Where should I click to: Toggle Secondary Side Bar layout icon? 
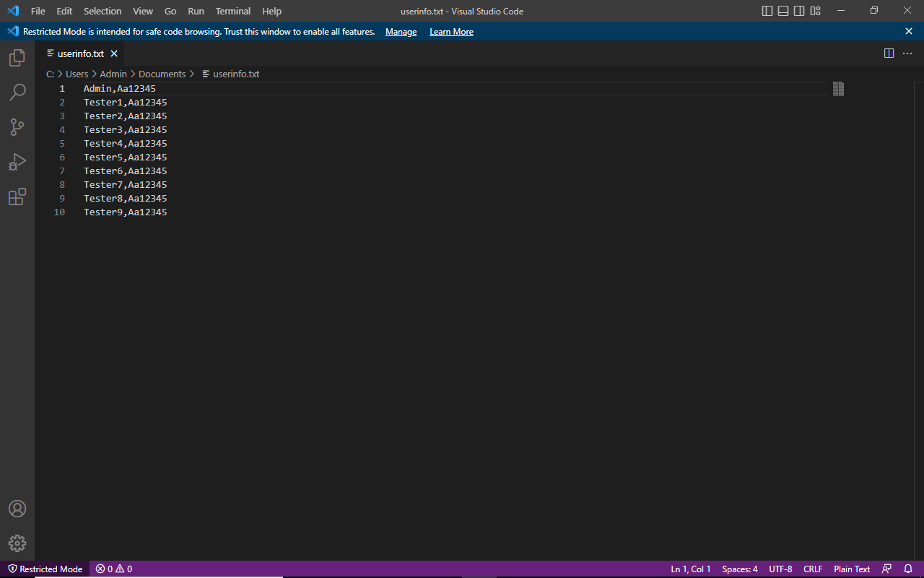[799, 11]
